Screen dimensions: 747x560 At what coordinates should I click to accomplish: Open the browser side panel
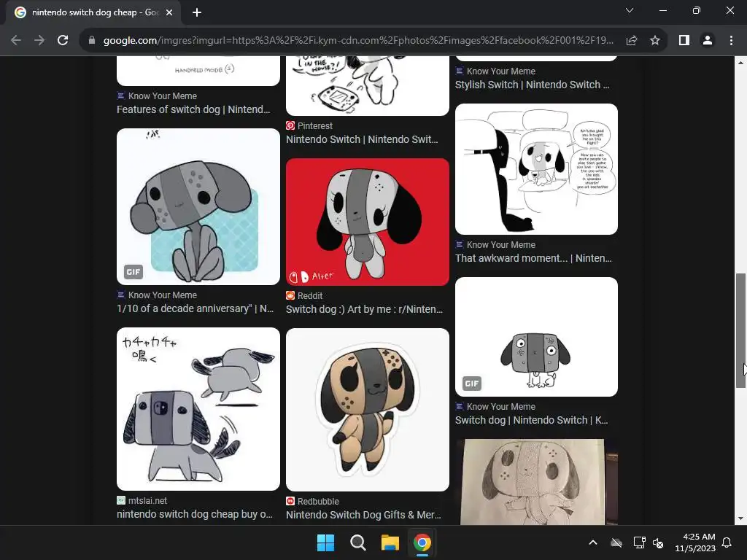coord(684,41)
